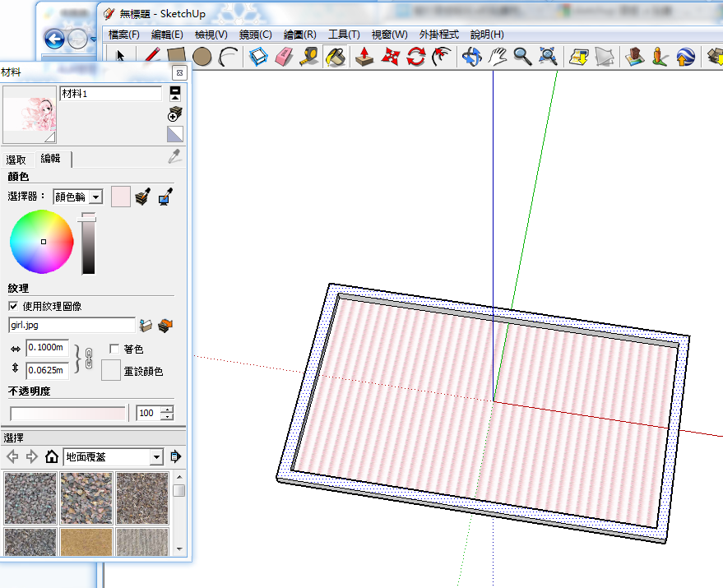Screen dimensions: 723x588
Task: Select the Pan hand tool
Action: (x=498, y=57)
